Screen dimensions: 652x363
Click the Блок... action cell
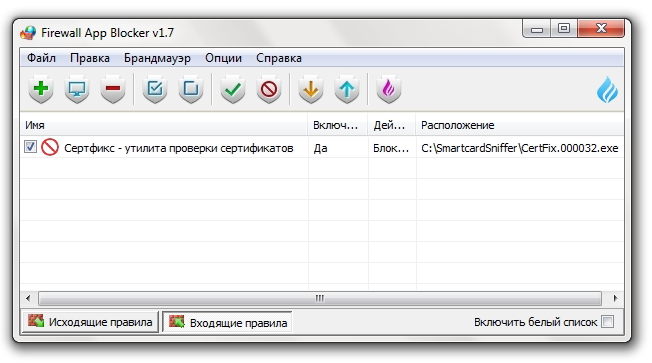[391, 148]
